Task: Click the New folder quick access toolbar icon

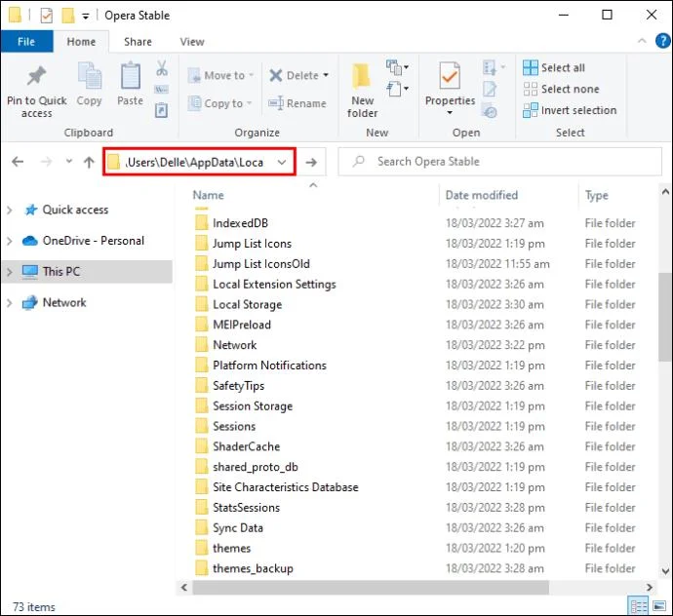Action: 68,16
